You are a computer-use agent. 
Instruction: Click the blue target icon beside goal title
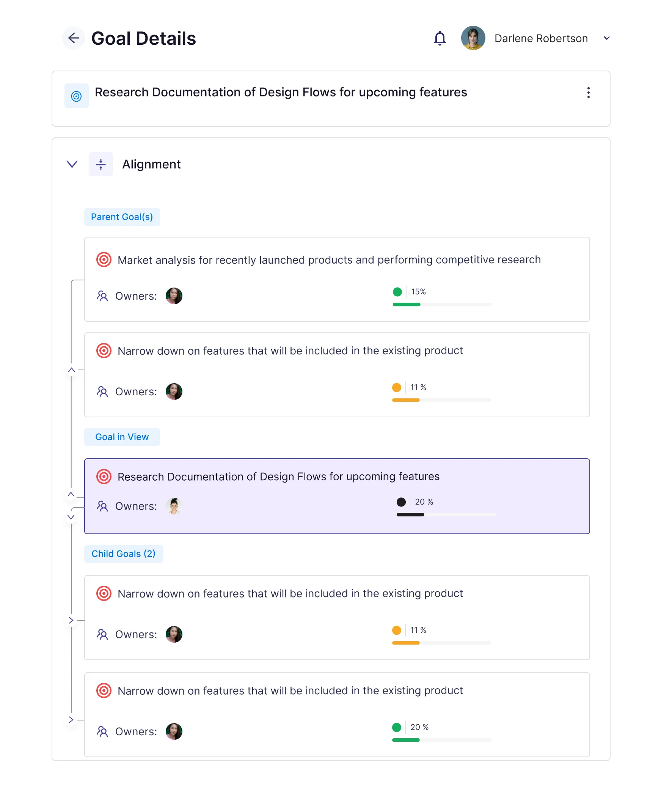[77, 96]
